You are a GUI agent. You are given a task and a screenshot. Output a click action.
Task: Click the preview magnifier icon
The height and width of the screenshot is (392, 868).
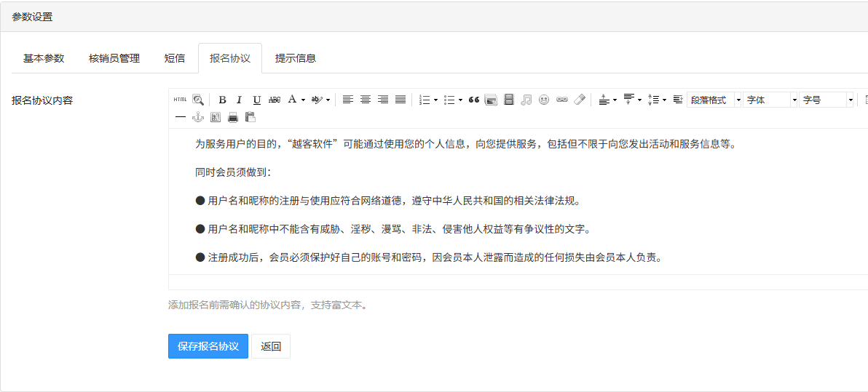click(x=198, y=100)
